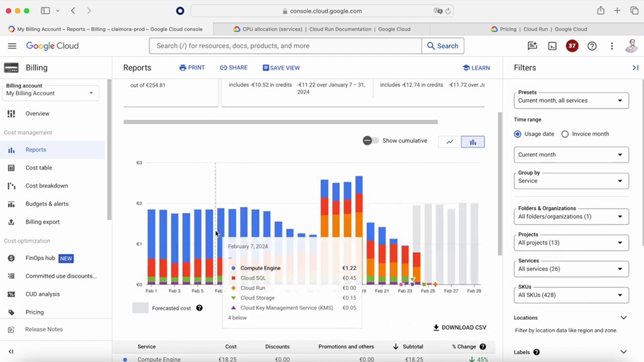This screenshot has height=362, width=644.
Task: Switch to line chart view
Action: [450, 141]
